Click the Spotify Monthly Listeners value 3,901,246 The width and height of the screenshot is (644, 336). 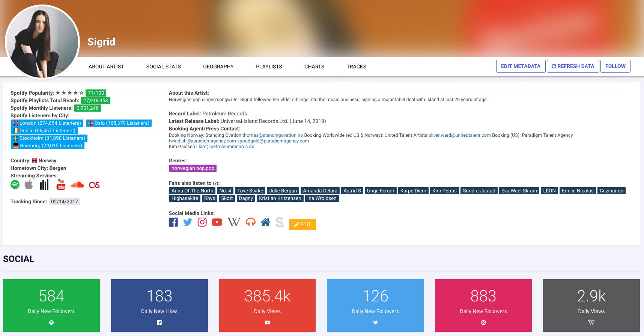[x=87, y=108]
